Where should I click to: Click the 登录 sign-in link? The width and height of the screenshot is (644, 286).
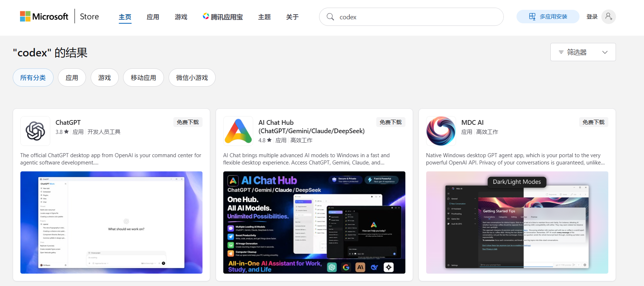tap(592, 17)
